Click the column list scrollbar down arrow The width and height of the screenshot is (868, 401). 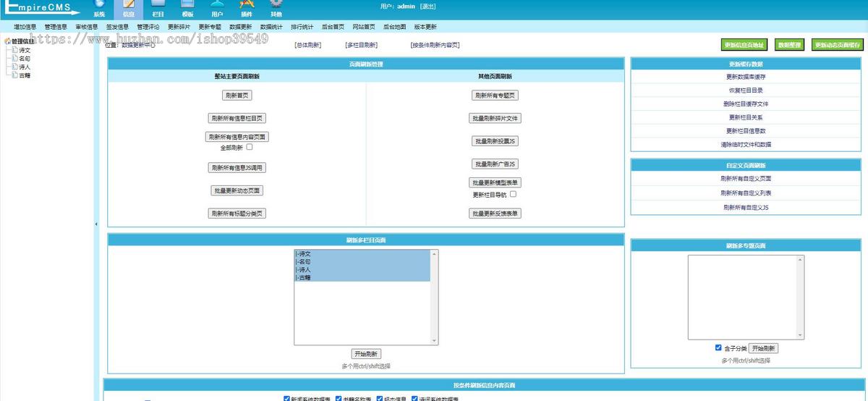(435, 341)
